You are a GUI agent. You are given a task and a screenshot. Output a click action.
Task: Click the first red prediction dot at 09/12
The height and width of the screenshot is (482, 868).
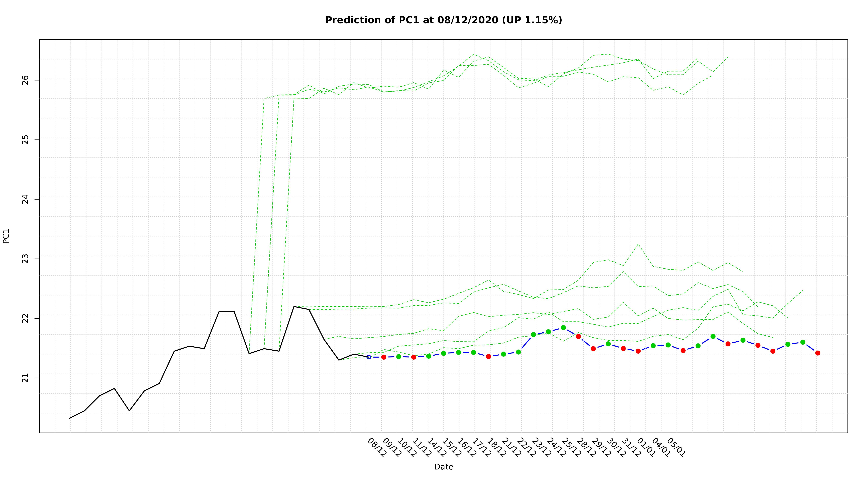pyautogui.click(x=384, y=357)
